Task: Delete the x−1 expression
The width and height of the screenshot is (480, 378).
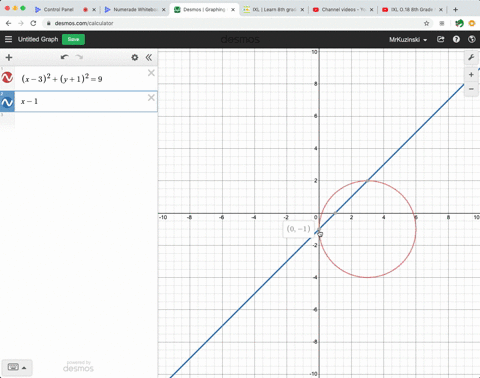Action: tap(151, 97)
